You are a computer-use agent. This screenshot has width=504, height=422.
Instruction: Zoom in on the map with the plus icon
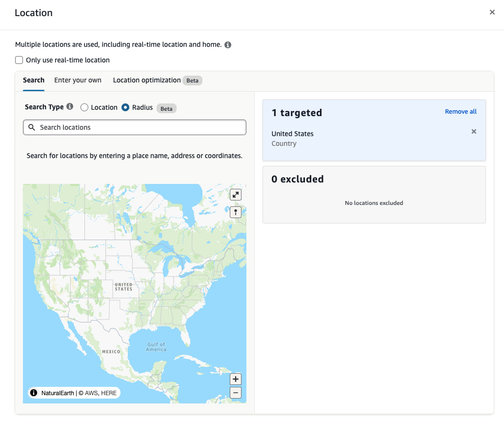(235, 379)
